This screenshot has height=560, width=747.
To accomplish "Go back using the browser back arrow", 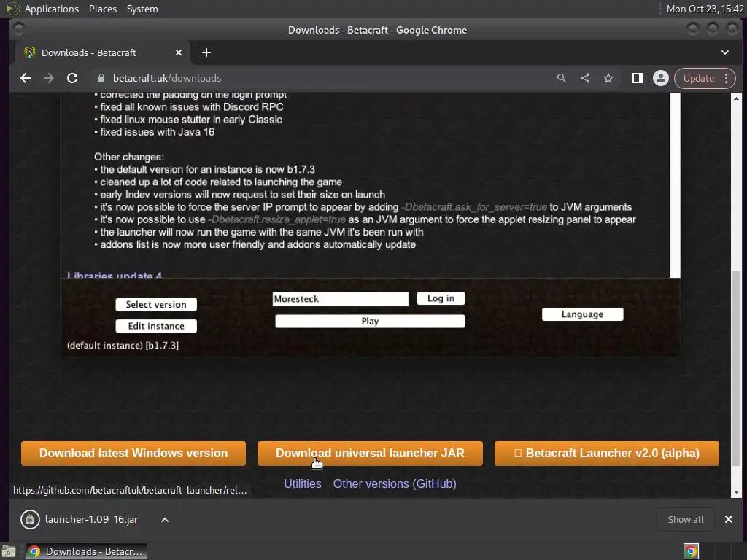I will coord(26,78).
